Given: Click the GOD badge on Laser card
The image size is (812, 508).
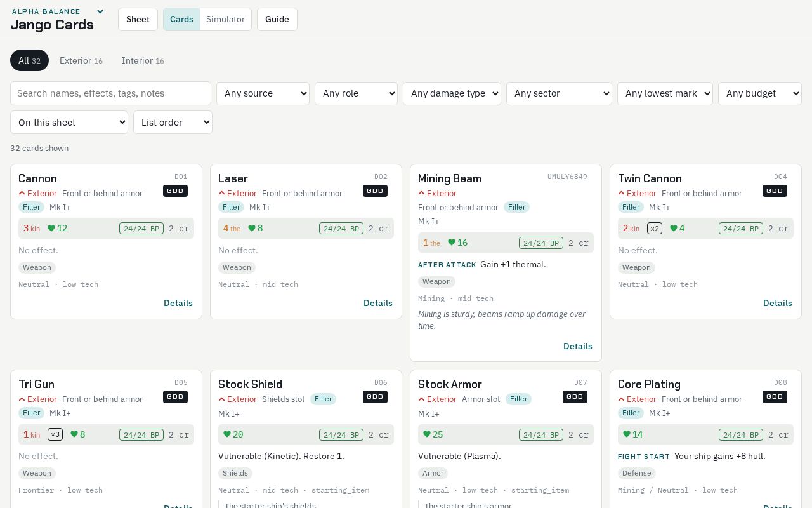Looking at the screenshot, I should (x=375, y=190).
